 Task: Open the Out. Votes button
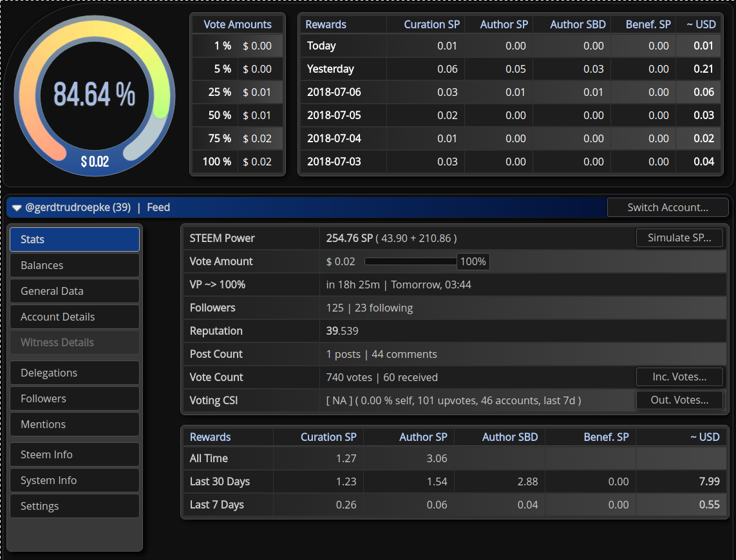pyautogui.click(x=679, y=400)
